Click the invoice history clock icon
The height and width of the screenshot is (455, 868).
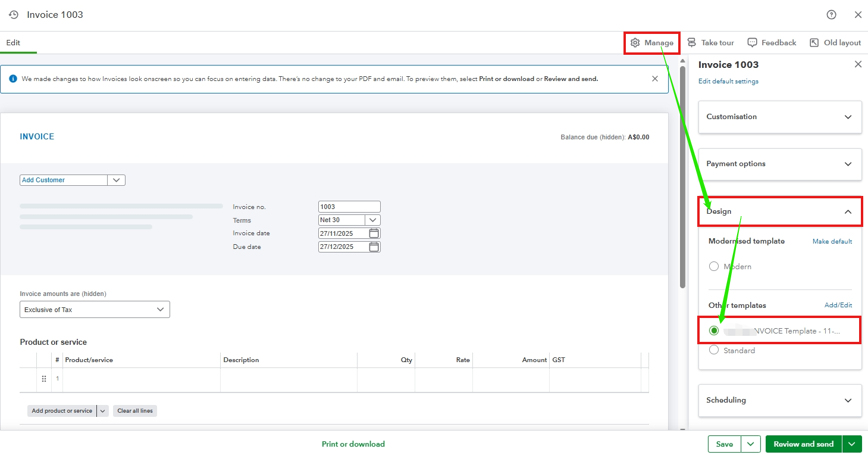[x=14, y=15]
